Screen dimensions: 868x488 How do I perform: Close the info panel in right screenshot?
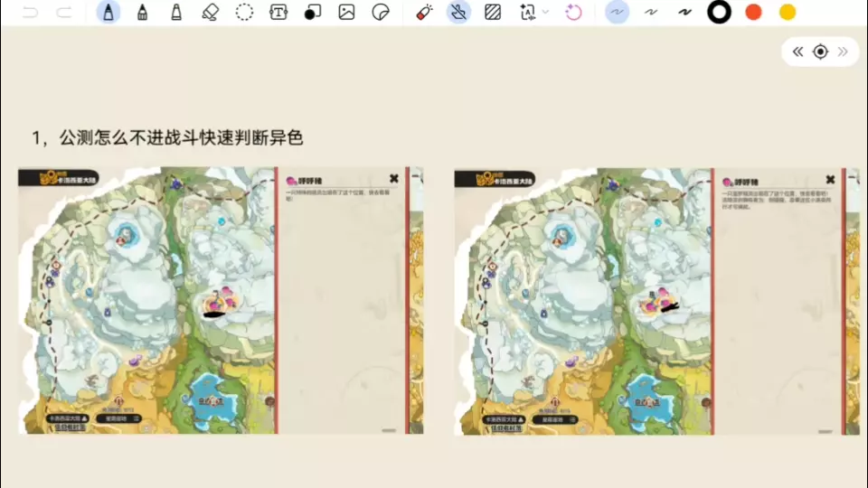click(830, 179)
